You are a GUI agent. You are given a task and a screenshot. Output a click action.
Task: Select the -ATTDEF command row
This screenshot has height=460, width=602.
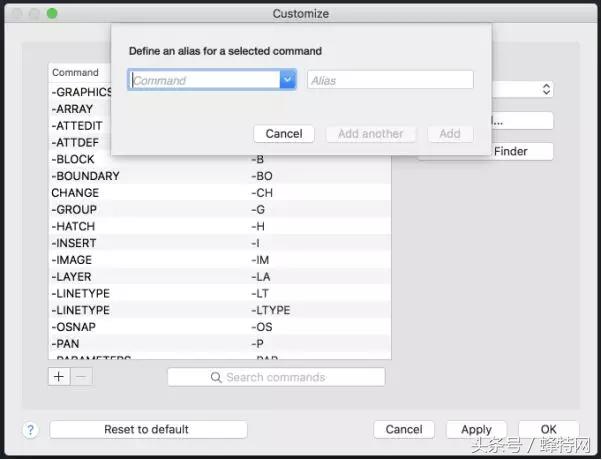80,142
